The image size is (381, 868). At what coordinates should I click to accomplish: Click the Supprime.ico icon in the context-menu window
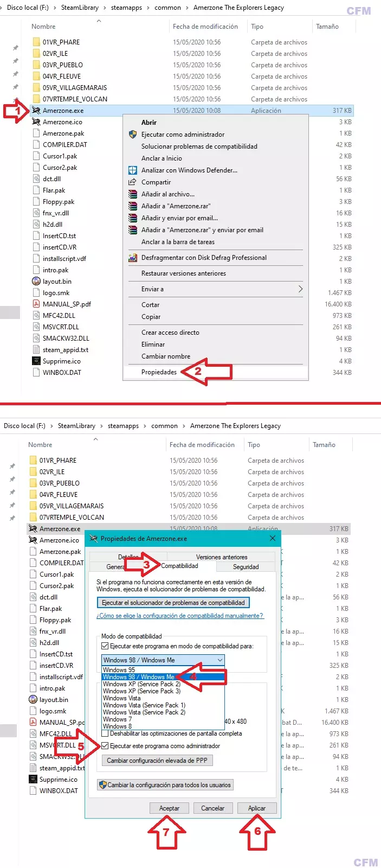click(36, 361)
